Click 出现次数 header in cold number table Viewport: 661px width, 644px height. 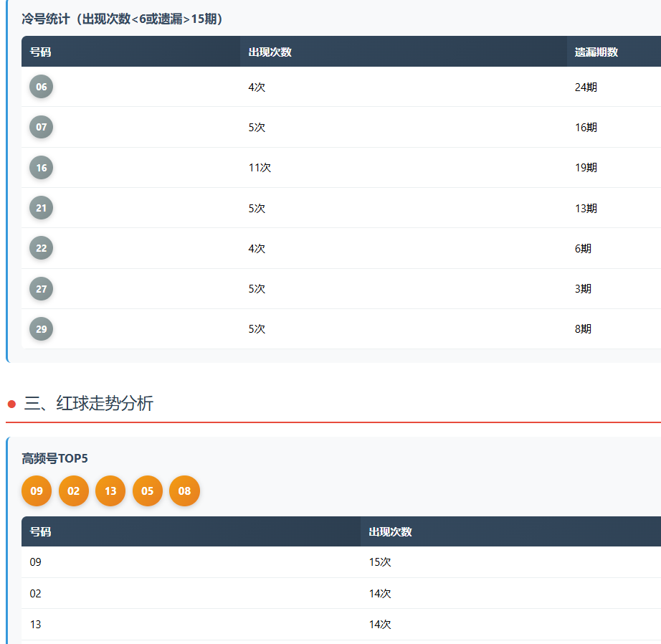coord(270,52)
